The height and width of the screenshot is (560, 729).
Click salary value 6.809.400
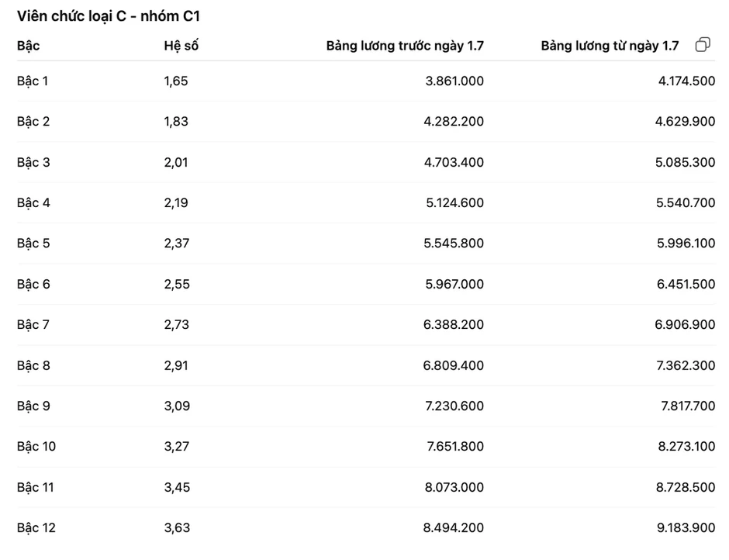(454, 365)
